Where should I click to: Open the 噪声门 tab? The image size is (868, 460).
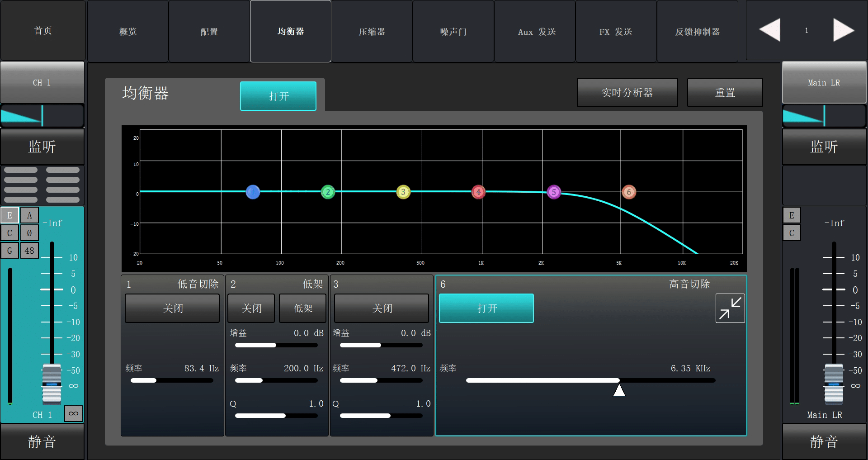click(453, 32)
